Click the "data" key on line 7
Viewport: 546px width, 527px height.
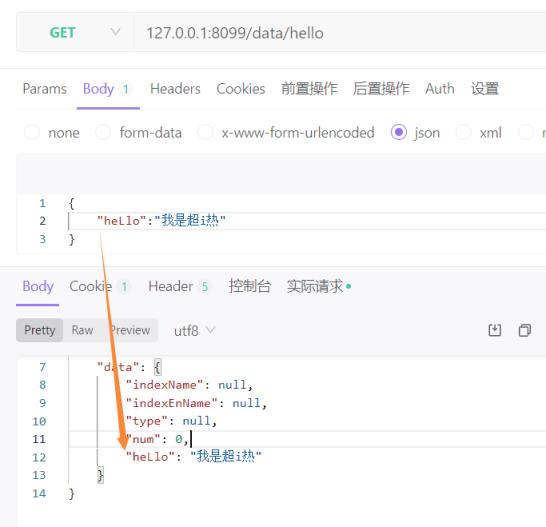pyautogui.click(x=118, y=367)
